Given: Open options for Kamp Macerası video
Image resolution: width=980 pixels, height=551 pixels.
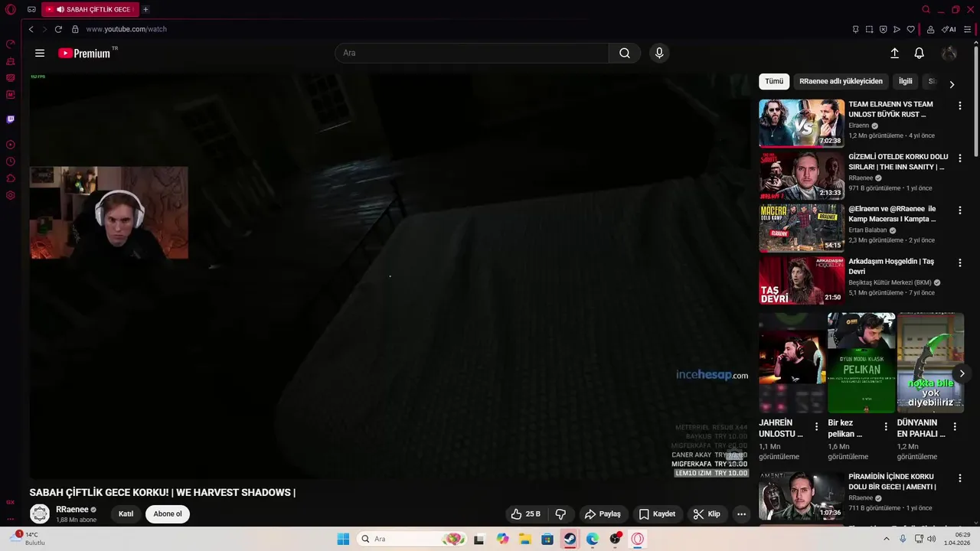Looking at the screenshot, I should [x=960, y=210].
